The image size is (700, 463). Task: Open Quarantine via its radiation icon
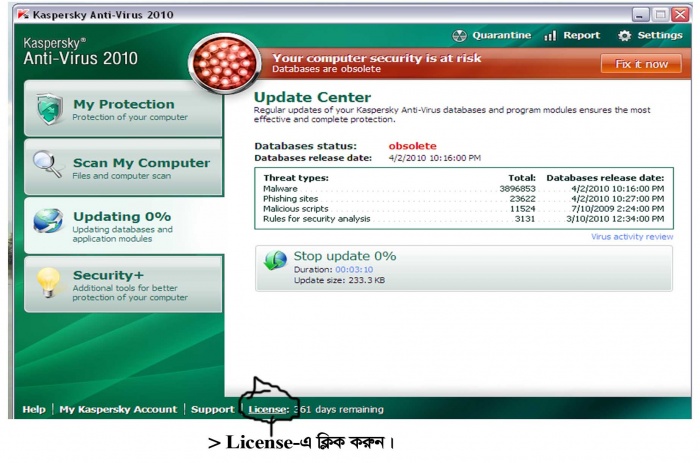pyautogui.click(x=459, y=36)
